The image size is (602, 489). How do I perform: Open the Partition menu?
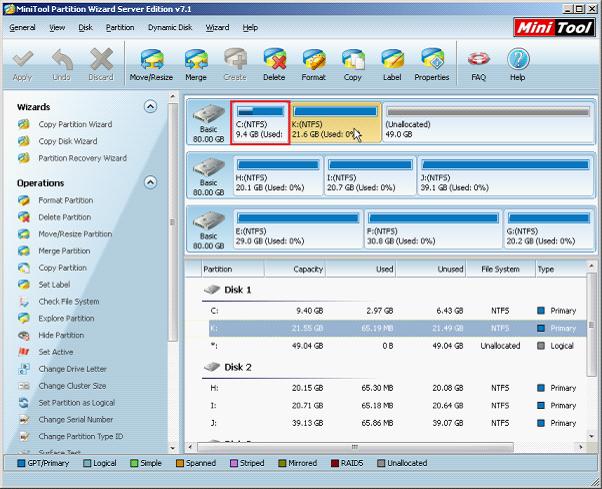[120, 28]
